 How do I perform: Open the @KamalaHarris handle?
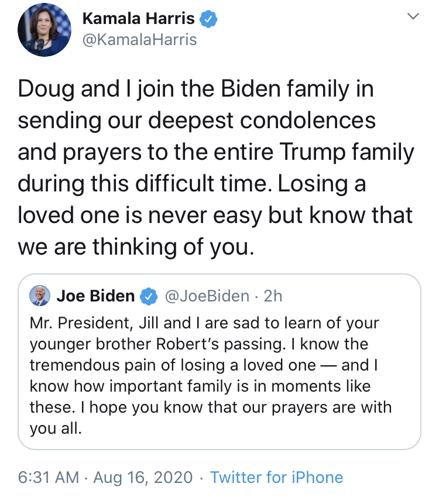click(139, 40)
